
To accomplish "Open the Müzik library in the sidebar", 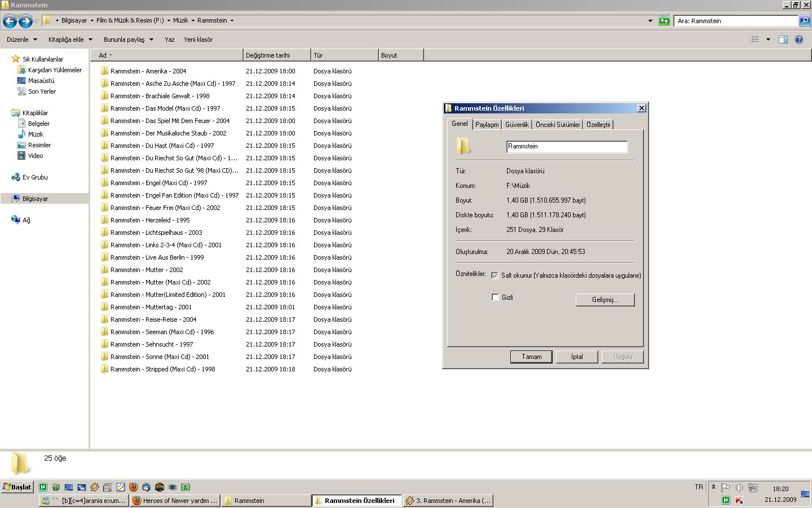I will coord(36,134).
